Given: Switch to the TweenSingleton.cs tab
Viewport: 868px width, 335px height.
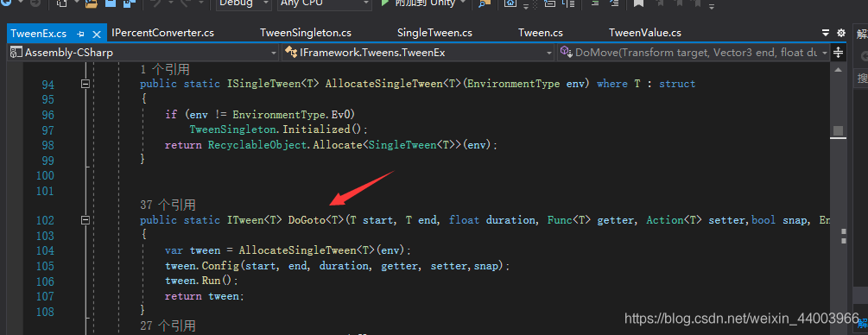Looking at the screenshot, I should 306,33.
